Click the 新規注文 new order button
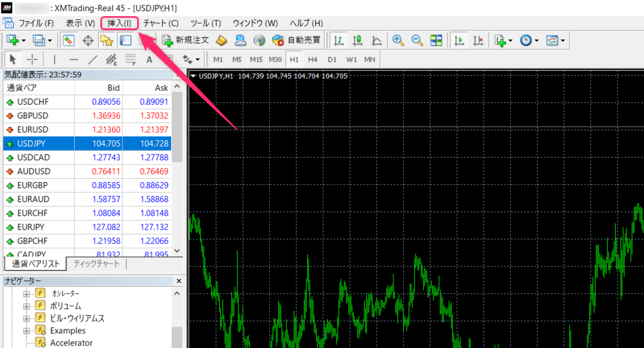This screenshot has height=348, width=644. click(185, 41)
